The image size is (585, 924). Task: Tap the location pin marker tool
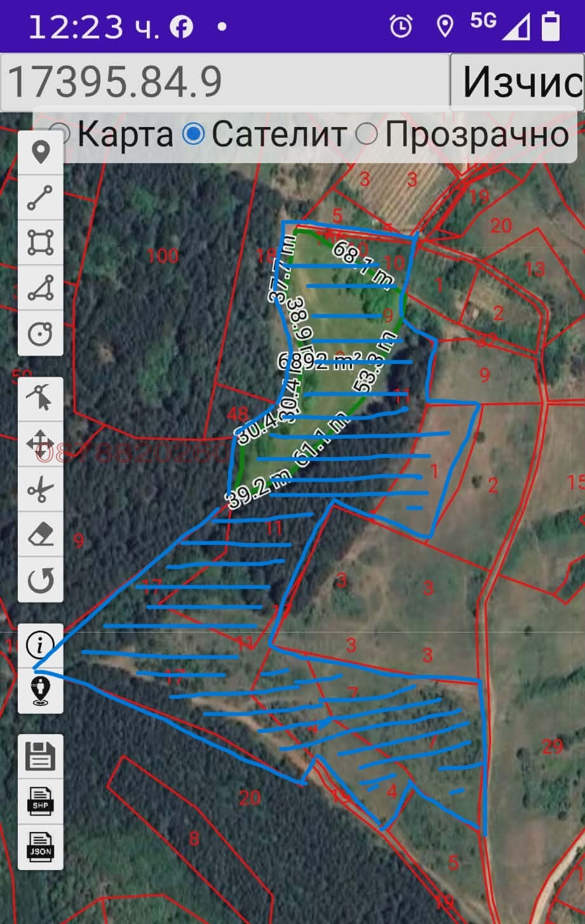41,153
